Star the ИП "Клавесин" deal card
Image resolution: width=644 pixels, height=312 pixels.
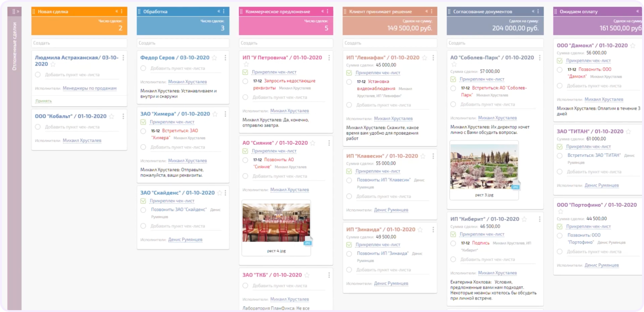(423, 156)
